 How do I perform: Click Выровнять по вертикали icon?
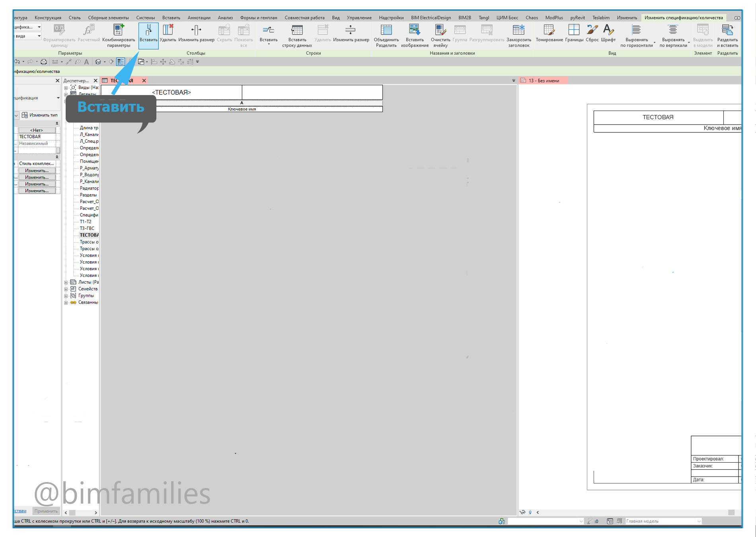673,35
